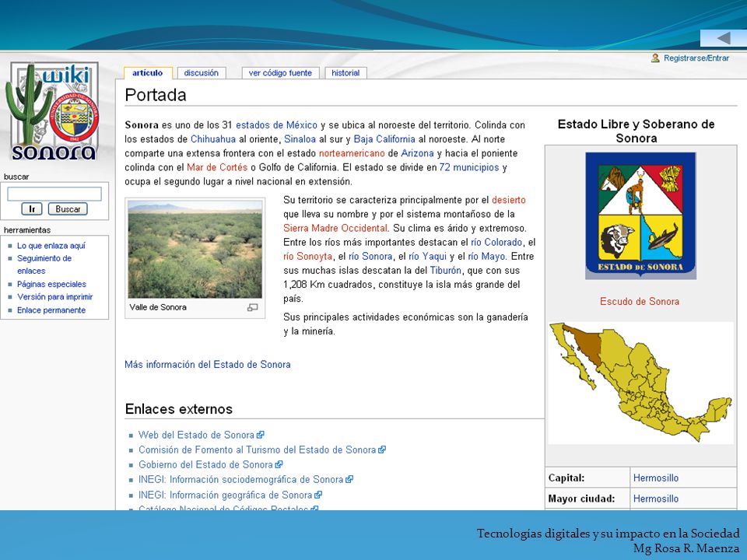
Task: Follow the red desierto link
Action: tap(508, 200)
